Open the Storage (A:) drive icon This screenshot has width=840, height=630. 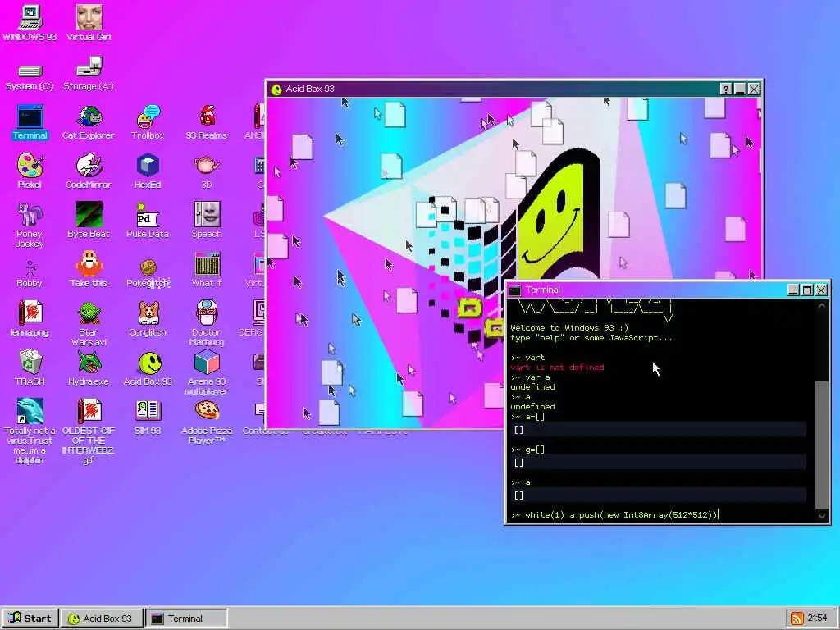(x=89, y=74)
